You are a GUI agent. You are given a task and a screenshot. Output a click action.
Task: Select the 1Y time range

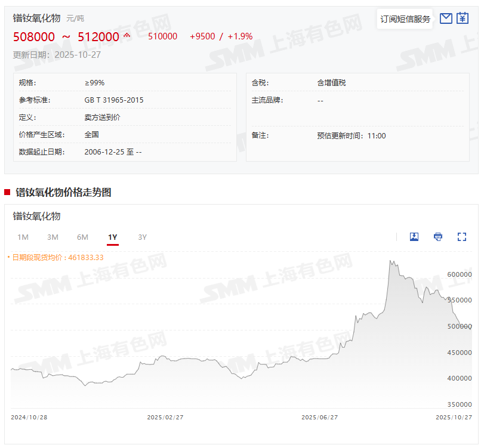tap(112, 237)
